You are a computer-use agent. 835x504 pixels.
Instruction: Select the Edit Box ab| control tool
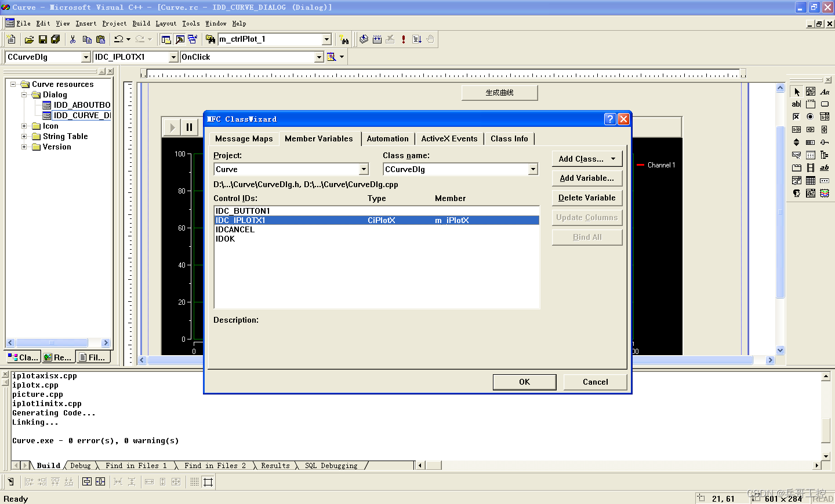[796, 104]
